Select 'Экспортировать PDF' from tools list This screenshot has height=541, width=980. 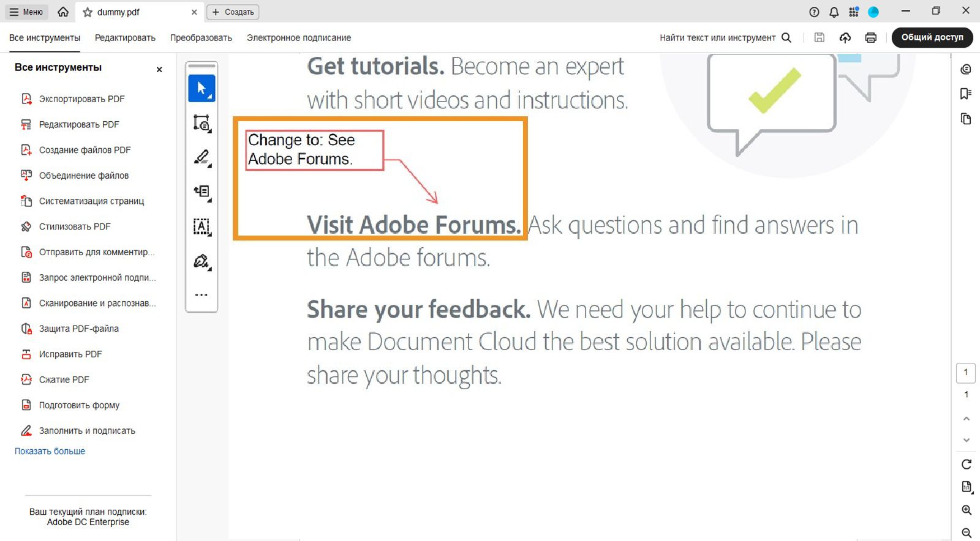pyautogui.click(x=81, y=99)
